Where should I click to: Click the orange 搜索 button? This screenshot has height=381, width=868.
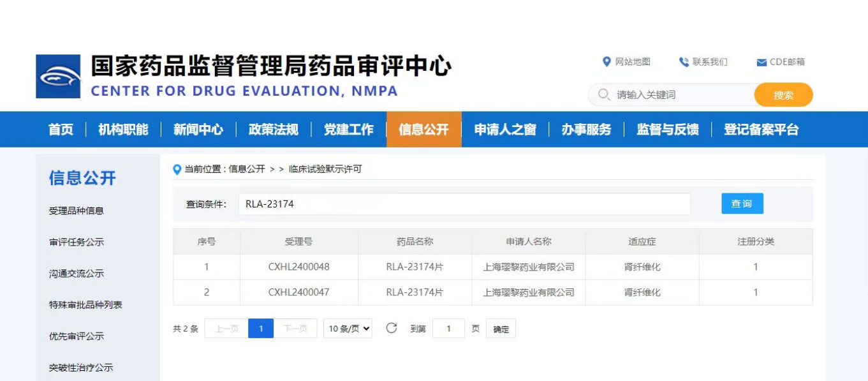coord(784,95)
